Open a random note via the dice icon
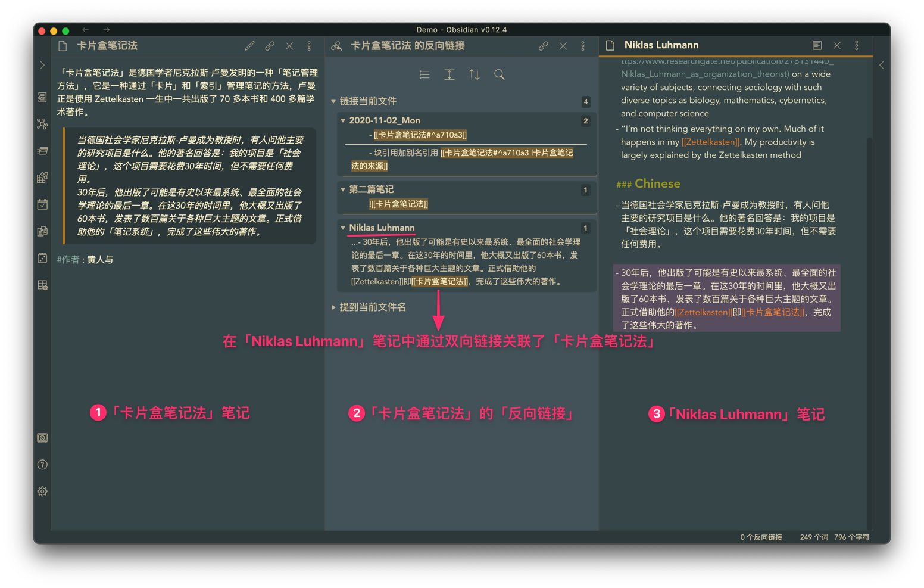Image resolution: width=924 pixels, height=588 pixels. pyautogui.click(x=42, y=258)
